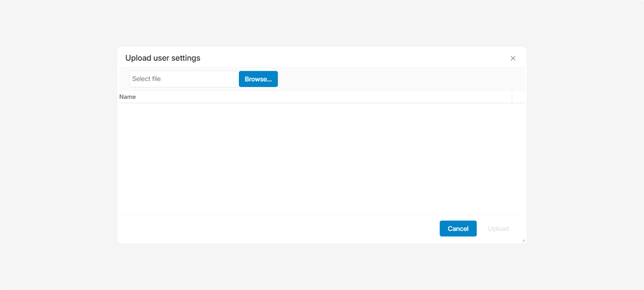This screenshot has width=644, height=290.
Task: Click the greyed-out Upload button
Action: [498, 229]
